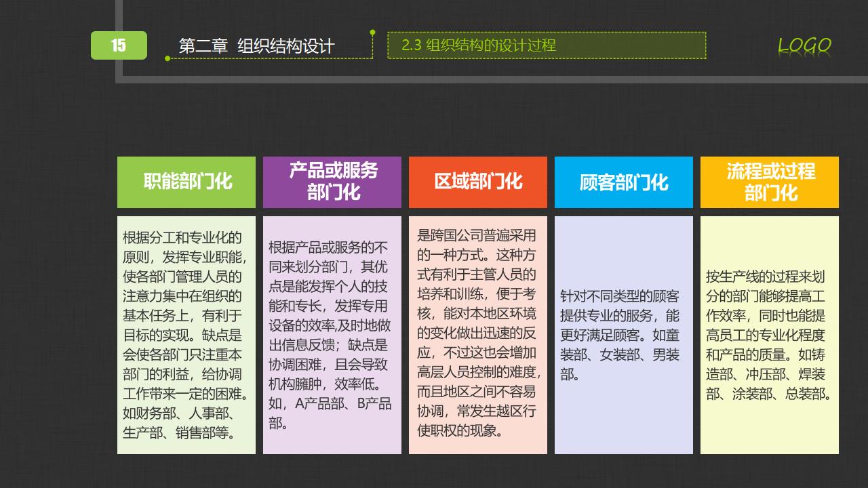Click the description starting 按生产线的过程来划分
The height and width of the screenshot is (488, 868).
770,335
